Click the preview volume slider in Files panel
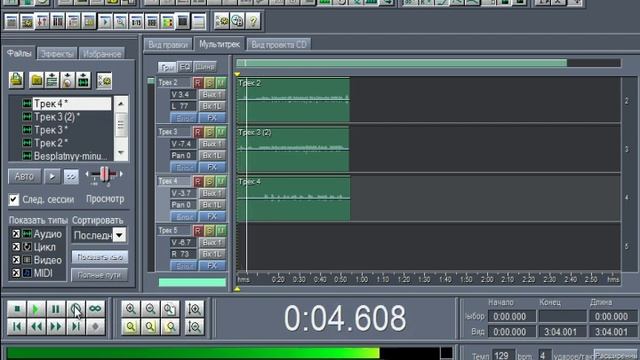Viewport: 640px width, 360px height. coord(104,175)
